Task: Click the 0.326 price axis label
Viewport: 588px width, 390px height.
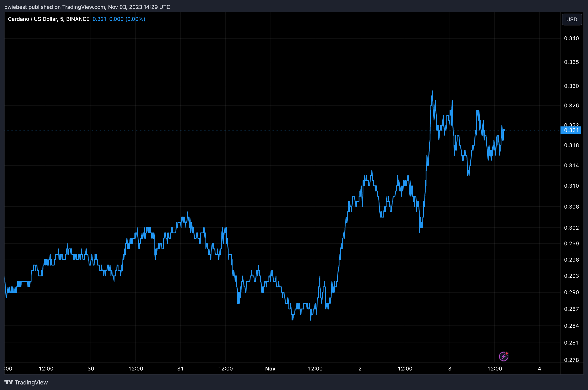Action: click(571, 105)
